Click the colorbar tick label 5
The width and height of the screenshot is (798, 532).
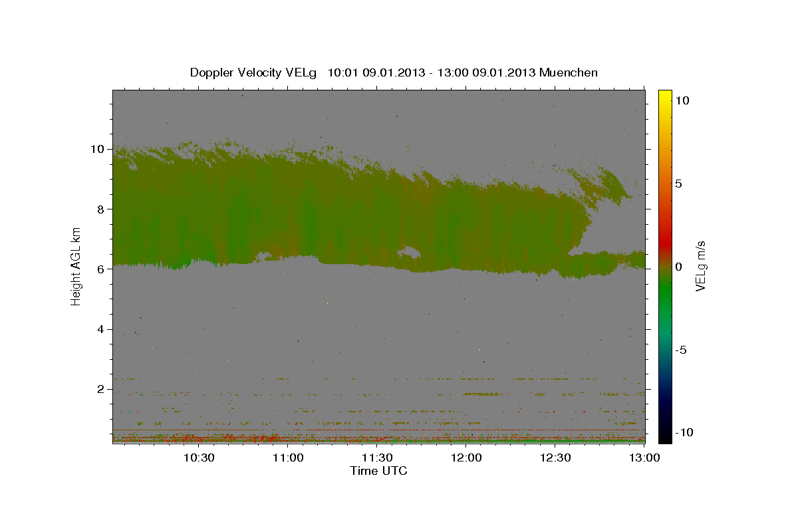click(678, 184)
